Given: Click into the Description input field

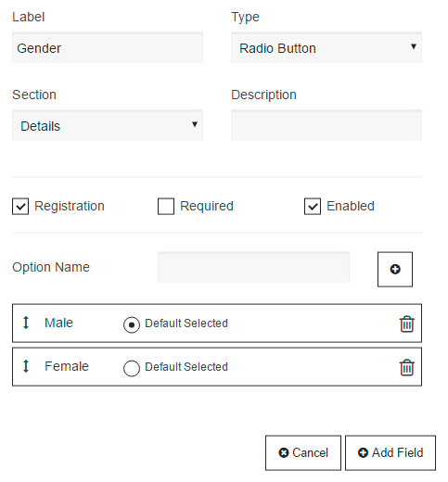Looking at the screenshot, I should tap(326, 125).
